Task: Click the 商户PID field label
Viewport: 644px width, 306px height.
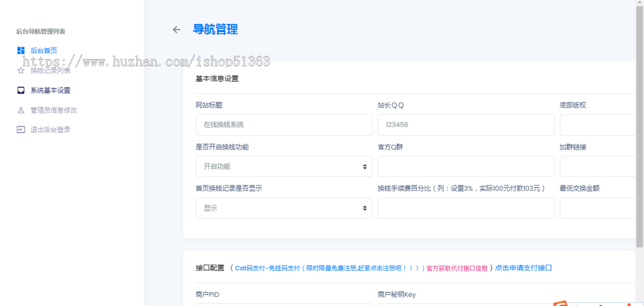Action: point(208,294)
